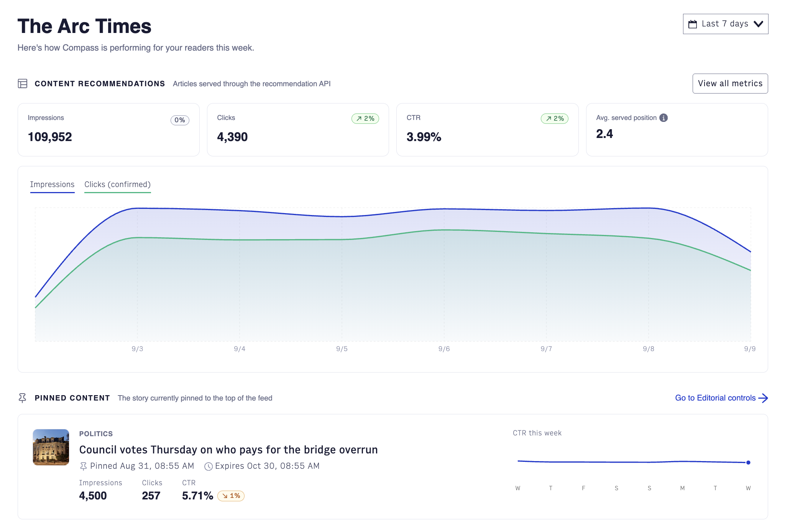Click the 9/5 date label on chart axis
Image resolution: width=785 pixels, height=532 pixels.
point(342,349)
